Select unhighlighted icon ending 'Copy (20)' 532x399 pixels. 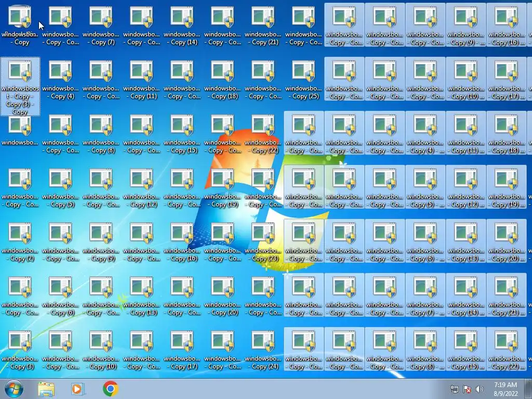click(x=222, y=296)
